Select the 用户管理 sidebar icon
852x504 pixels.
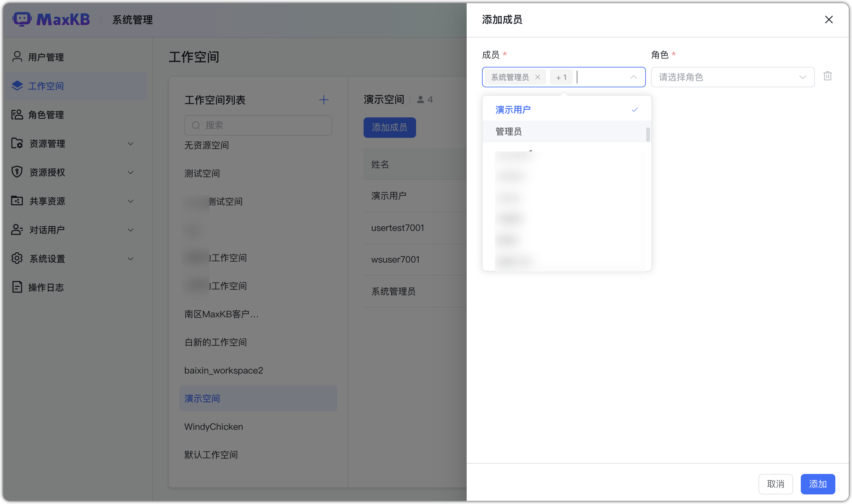(x=17, y=57)
